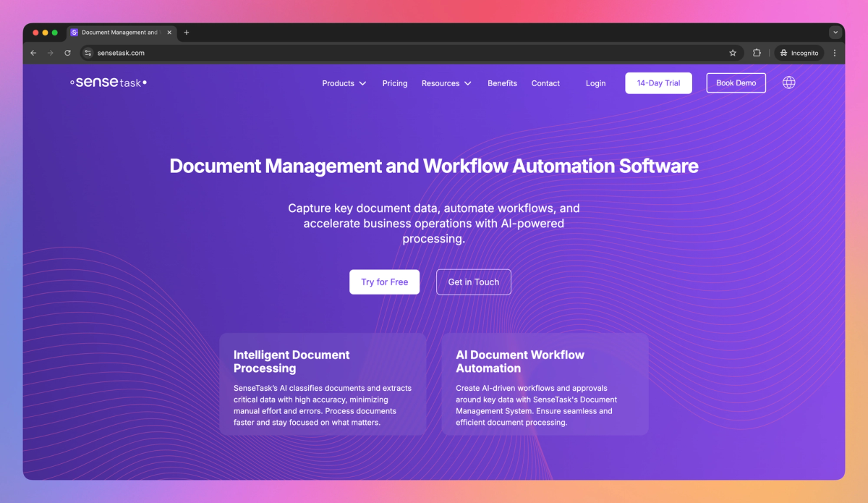Click the site info icon in address bar
This screenshot has height=503, width=868.
pos(88,53)
